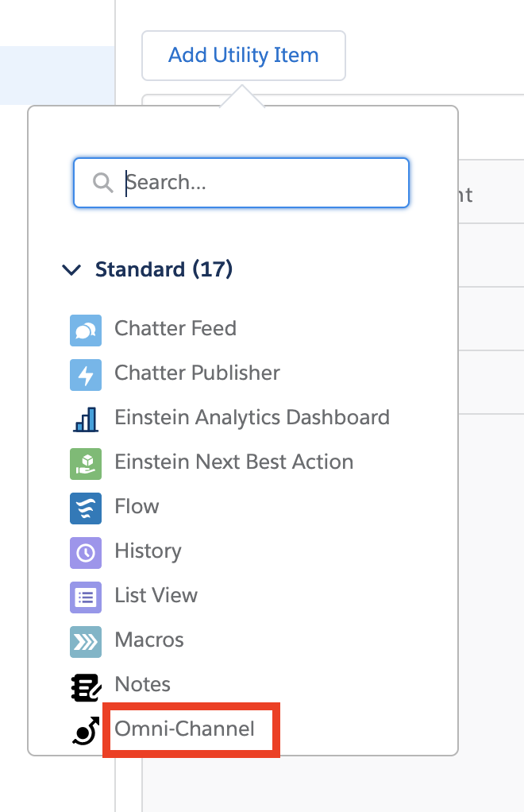The image size is (524, 812).
Task: Click the List View icon
Action: click(x=86, y=596)
